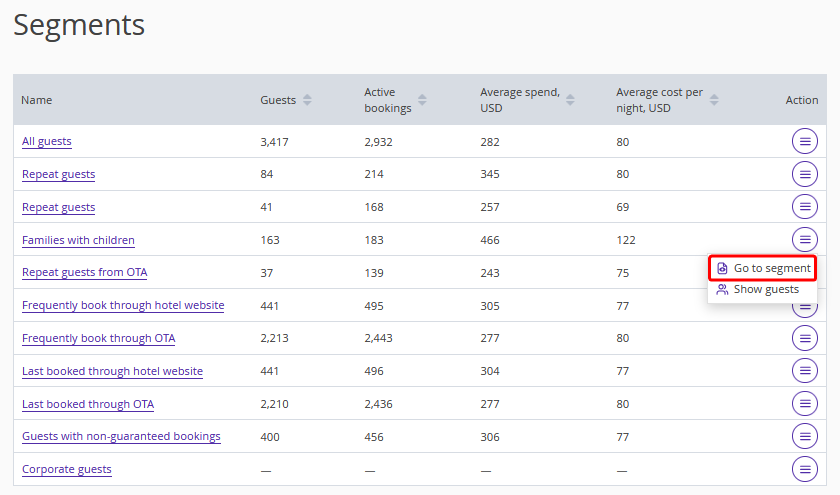Open action menu for All guests row
Screen dimensions: 840x495
804,142
